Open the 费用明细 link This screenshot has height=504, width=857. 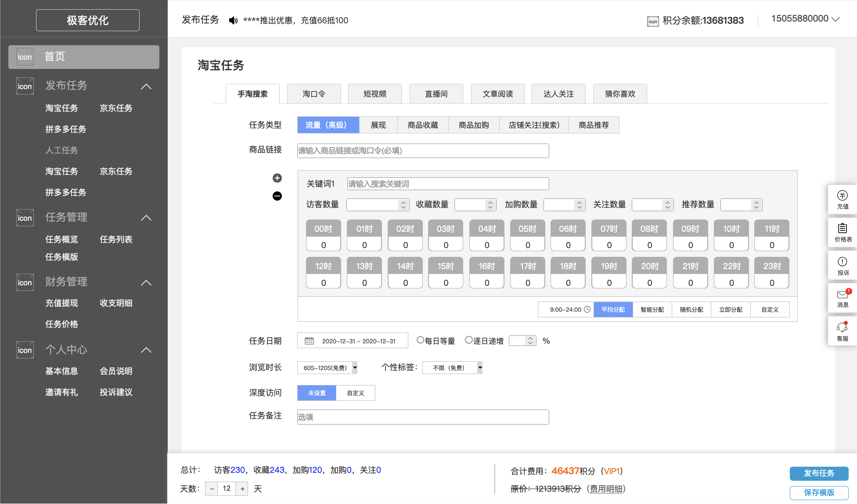click(x=606, y=489)
